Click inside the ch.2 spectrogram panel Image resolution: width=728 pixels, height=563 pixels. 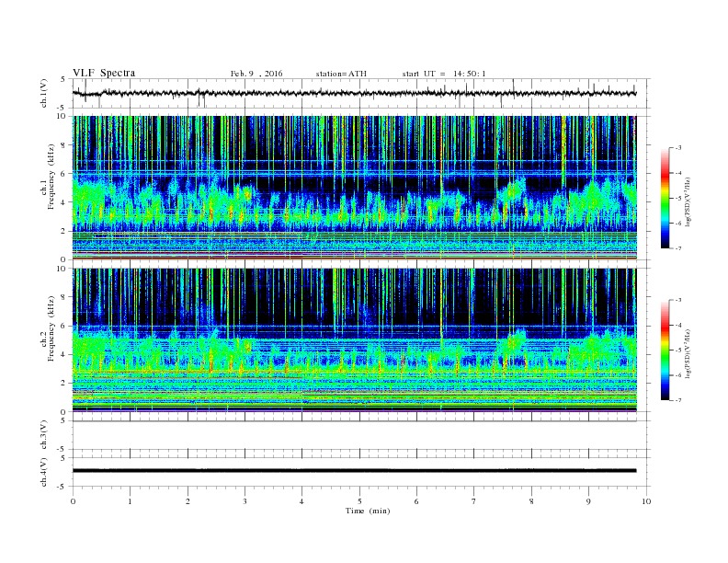pos(354,339)
